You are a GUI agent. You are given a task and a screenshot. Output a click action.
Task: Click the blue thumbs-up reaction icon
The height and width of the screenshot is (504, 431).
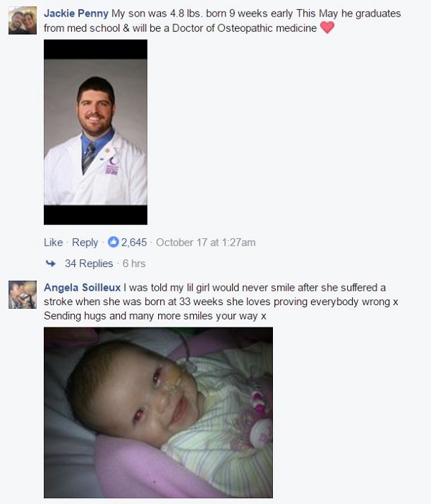(113, 242)
